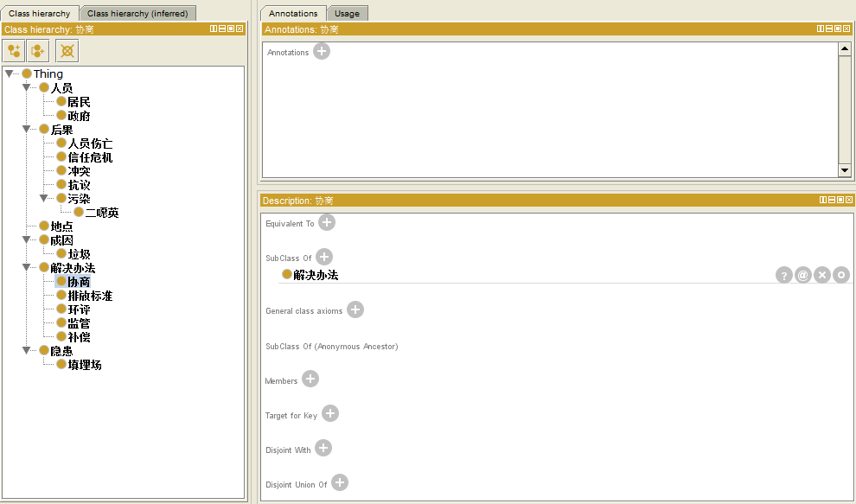Click the Annotations scrollbar down arrow

point(845,170)
